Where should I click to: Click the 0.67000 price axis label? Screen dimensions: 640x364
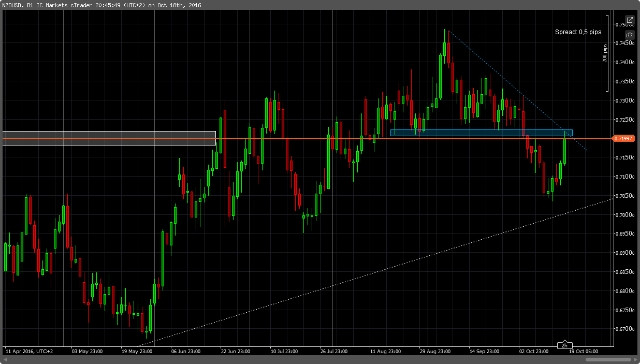(x=624, y=329)
